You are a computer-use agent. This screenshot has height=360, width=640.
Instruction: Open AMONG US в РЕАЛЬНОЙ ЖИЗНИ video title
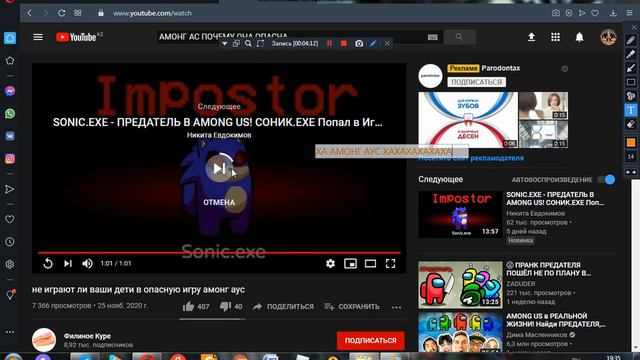(x=556, y=320)
